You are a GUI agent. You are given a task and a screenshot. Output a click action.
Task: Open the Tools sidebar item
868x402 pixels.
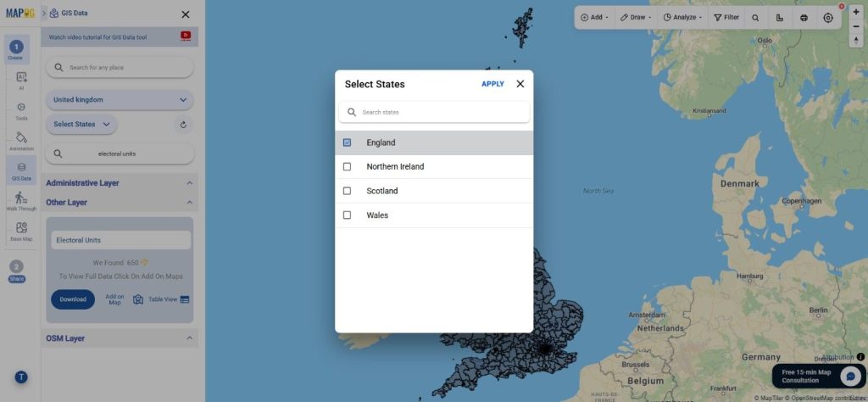coord(21,110)
